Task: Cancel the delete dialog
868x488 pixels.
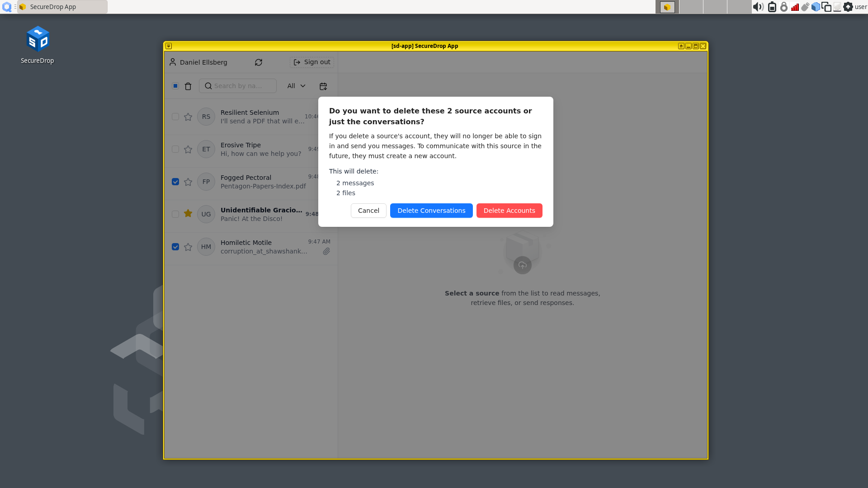Action: pos(368,211)
